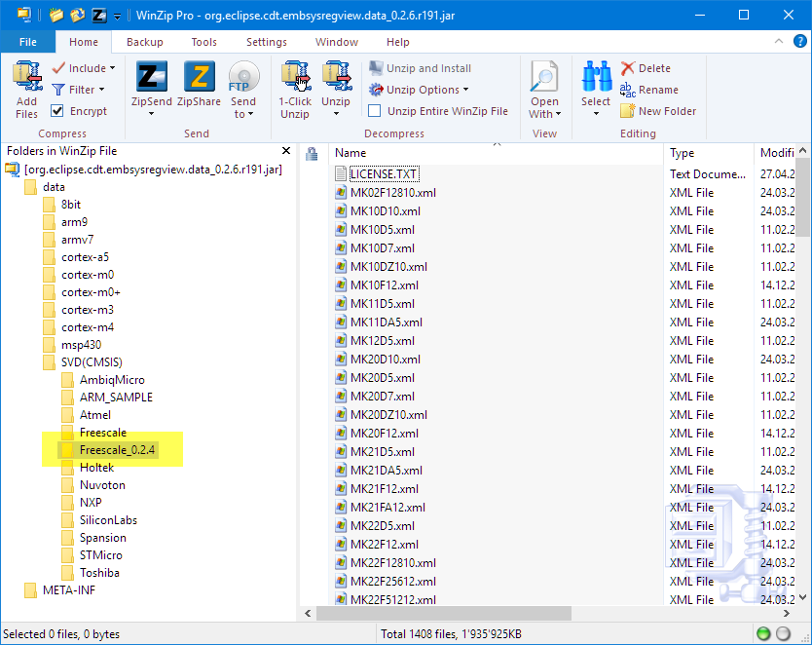Open the File menu
The height and width of the screenshot is (645, 812).
click(28, 42)
